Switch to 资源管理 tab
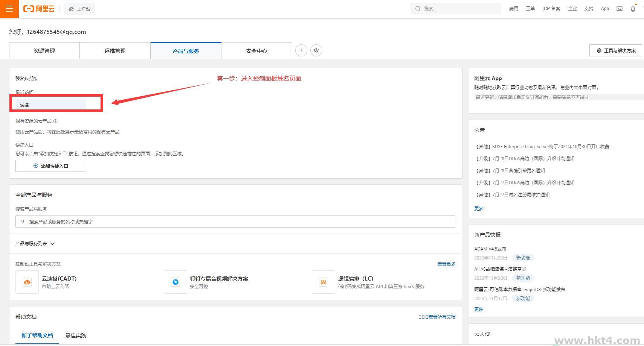Screen dimensions: 644x346 point(44,51)
